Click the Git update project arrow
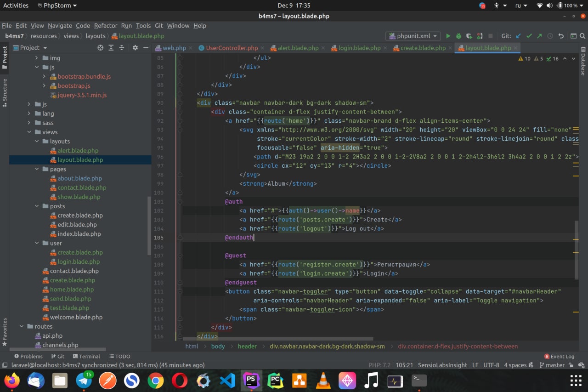Viewport: 588px width, 392px height. point(519,36)
